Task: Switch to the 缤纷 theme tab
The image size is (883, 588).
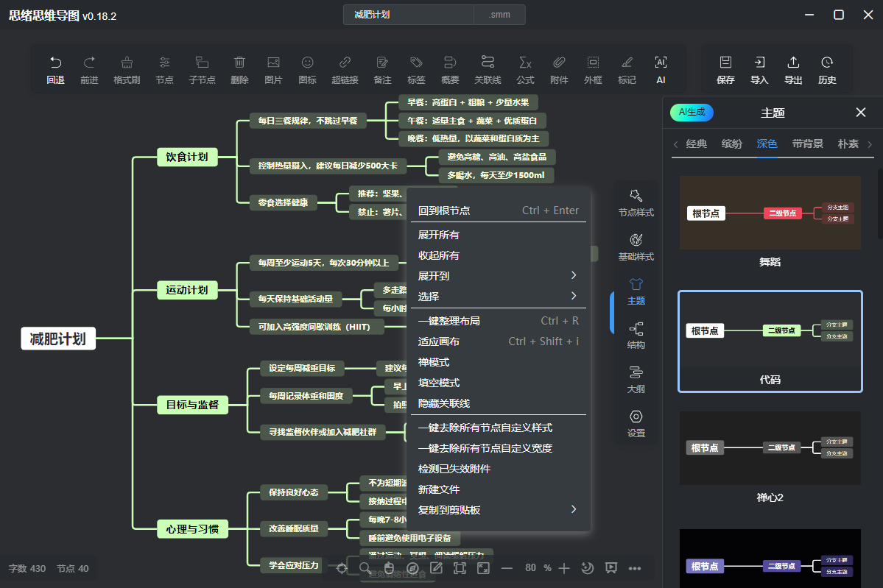Action: [x=731, y=144]
